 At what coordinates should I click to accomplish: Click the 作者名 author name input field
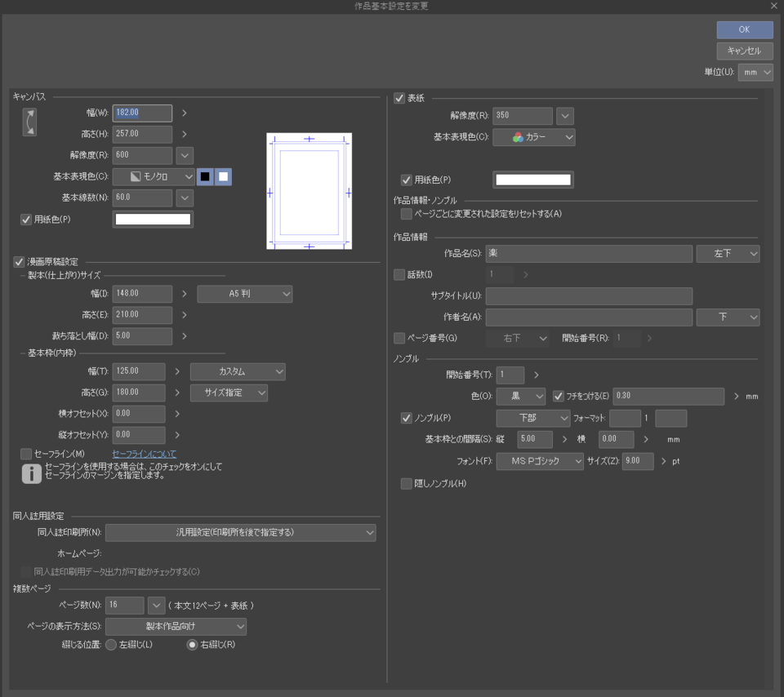(588, 317)
